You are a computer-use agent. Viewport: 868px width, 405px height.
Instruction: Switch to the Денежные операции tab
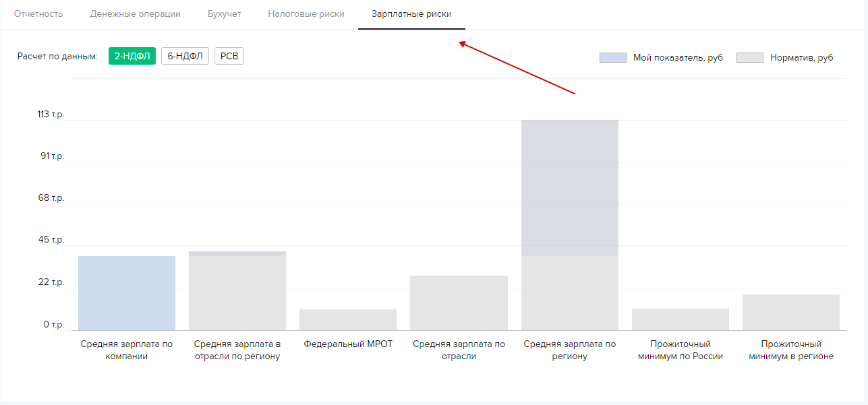pyautogui.click(x=135, y=14)
